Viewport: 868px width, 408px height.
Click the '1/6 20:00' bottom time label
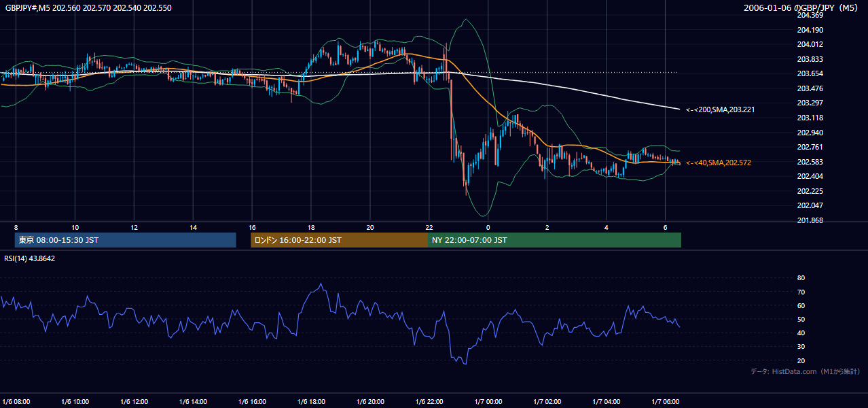click(370, 401)
